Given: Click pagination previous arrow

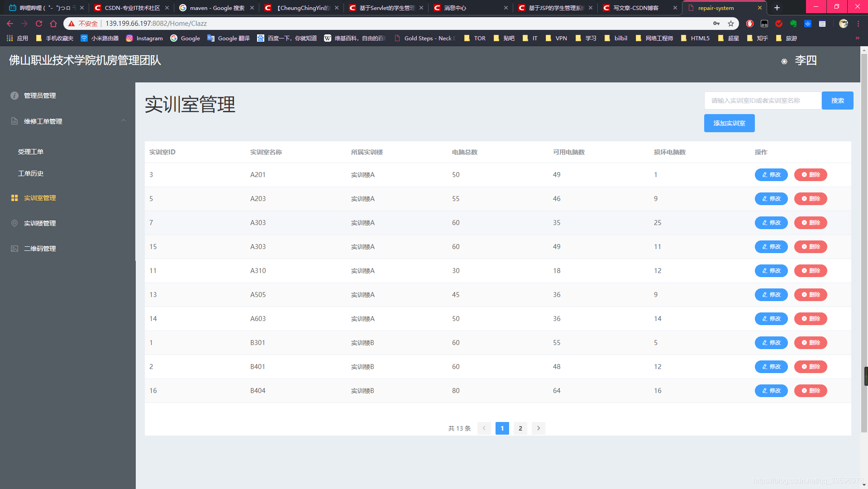Looking at the screenshot, I should coord(484,428).
